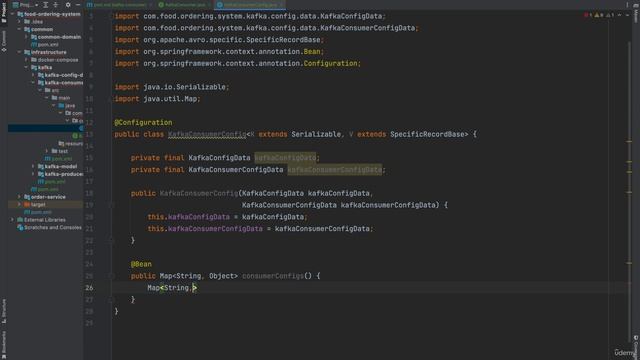The height and width of the screenshot is (360, 640).
Task: Select pom.xml directly below the test folder
Action: coord(58,159)
